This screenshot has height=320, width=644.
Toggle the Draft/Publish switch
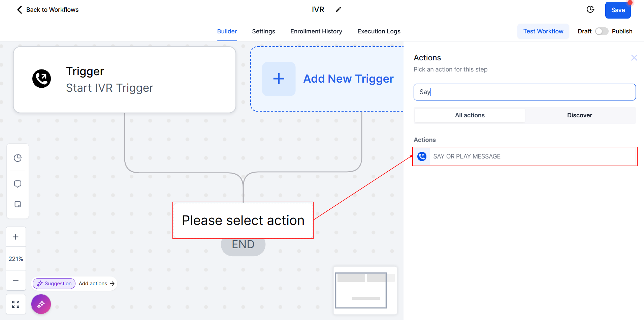602,31
